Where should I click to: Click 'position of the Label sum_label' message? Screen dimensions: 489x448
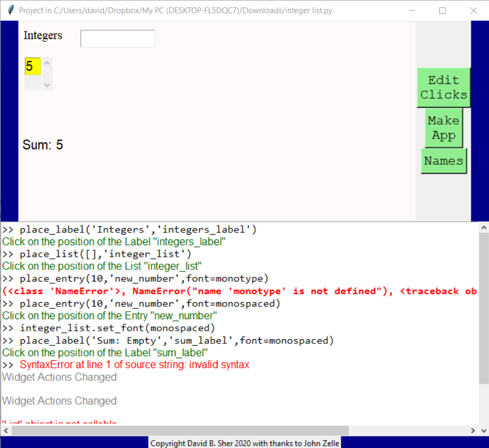[x=105, y=352]
